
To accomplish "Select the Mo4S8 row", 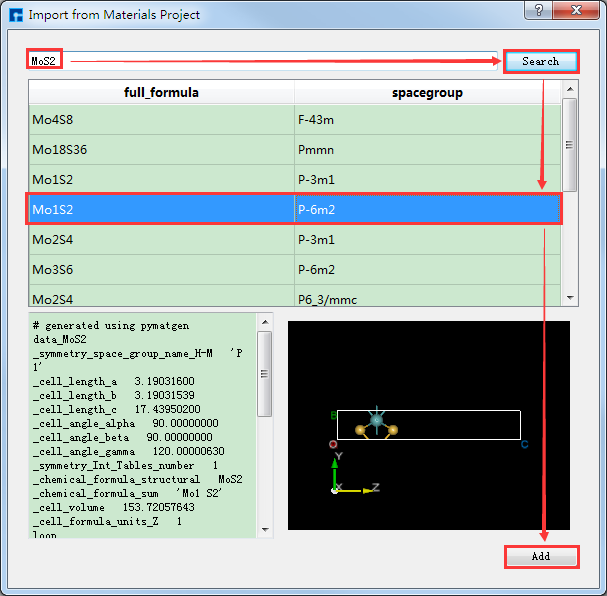I will [x=161, y=120].
